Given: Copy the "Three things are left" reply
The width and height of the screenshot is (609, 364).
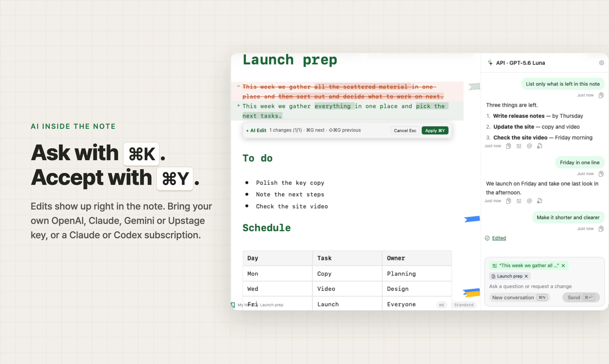Looking at the screenshot, I should tap(508, 146).
